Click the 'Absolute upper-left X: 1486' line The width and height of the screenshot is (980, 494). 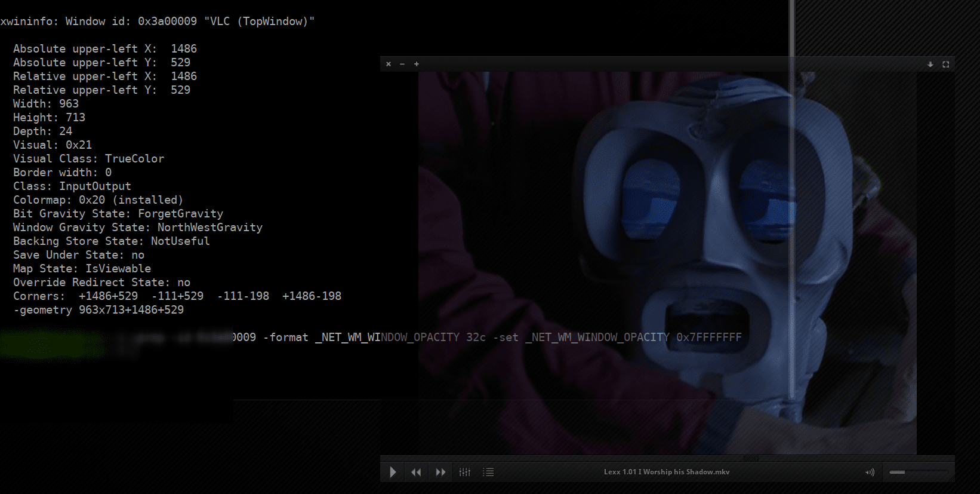[x=105, y=49]
